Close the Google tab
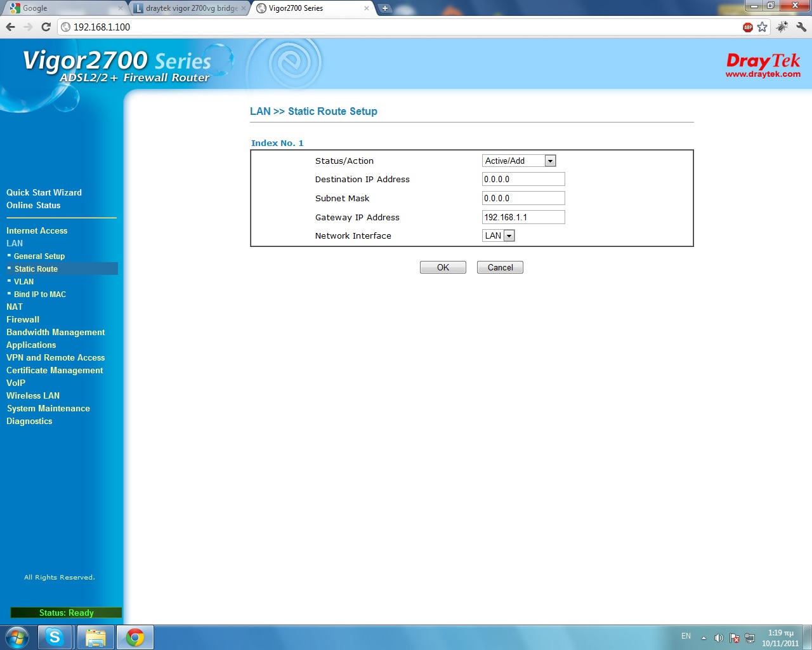Image resolution: width=812 pixels, height=650 pixels. click(x=121, y=8)
